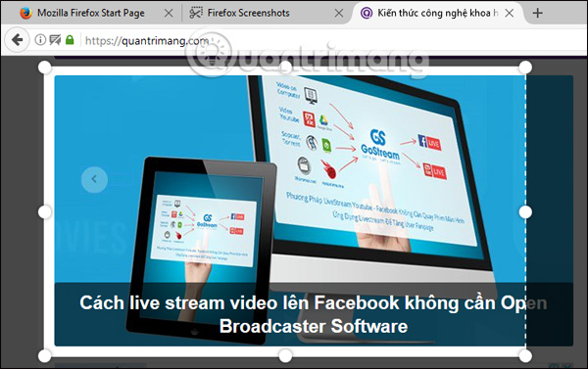
Task: Click the right-middle selection handle
Action: click(525, 212)
